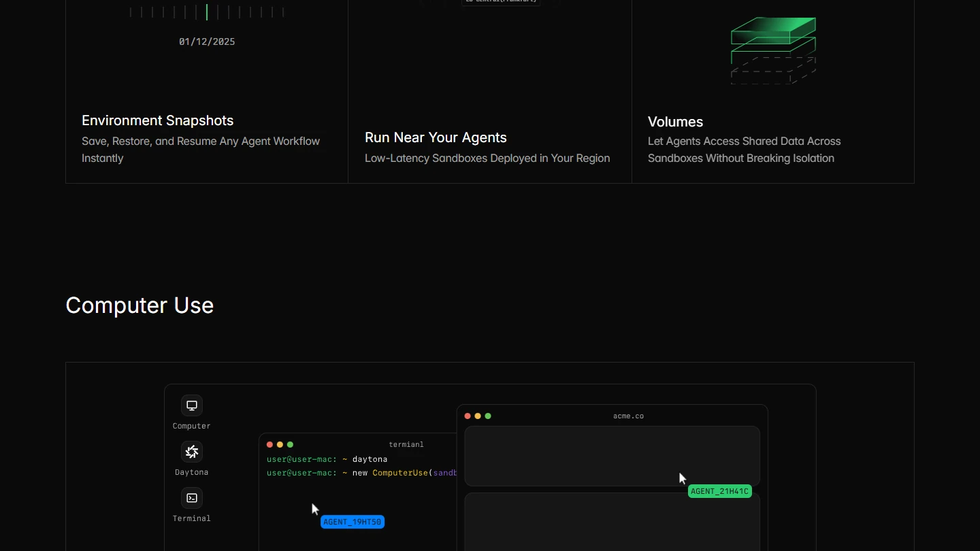Select the green AGENT_21H41C tag
Screen dimensions: 980x551
tap(719, 491)
